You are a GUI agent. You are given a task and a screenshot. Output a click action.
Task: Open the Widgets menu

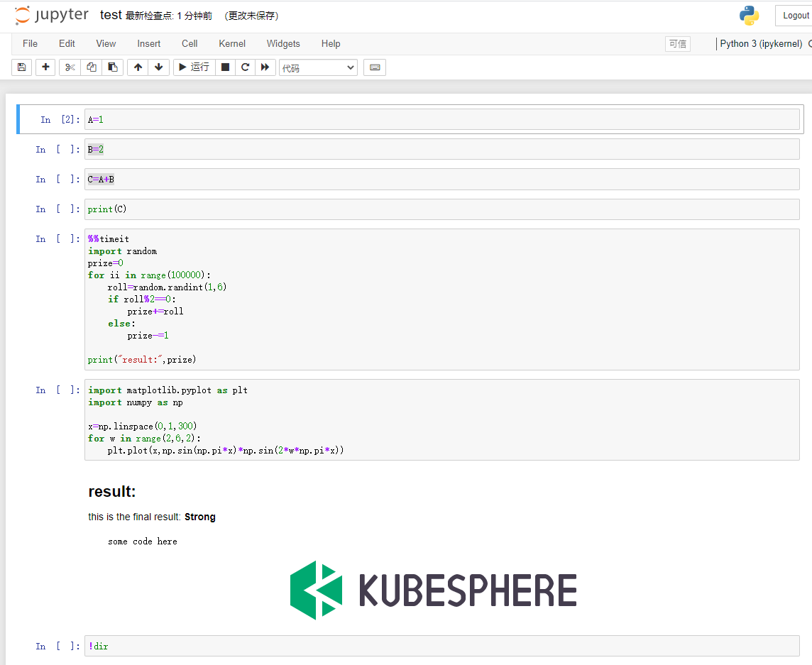click(x=283, y=43)
